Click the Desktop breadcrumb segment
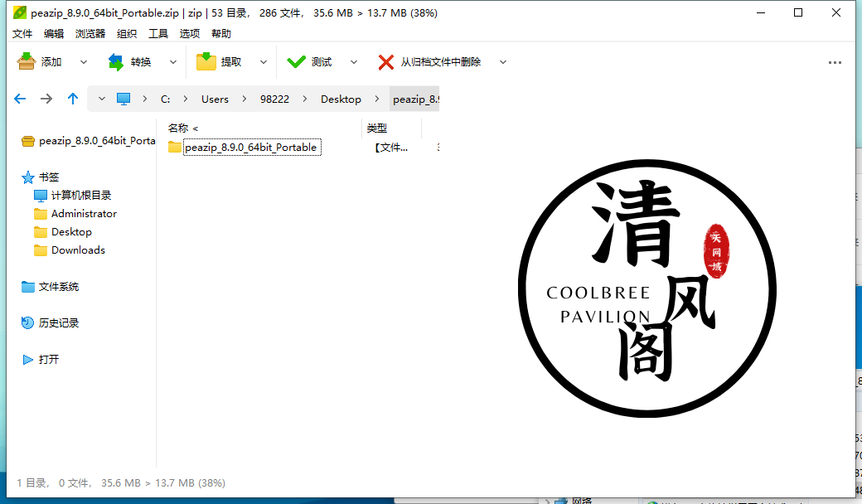 [341, 99]
